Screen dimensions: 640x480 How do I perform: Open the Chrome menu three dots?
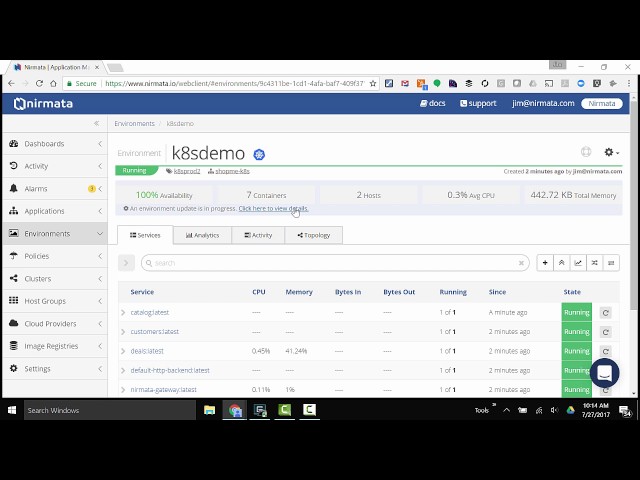[x=629, y=83]
